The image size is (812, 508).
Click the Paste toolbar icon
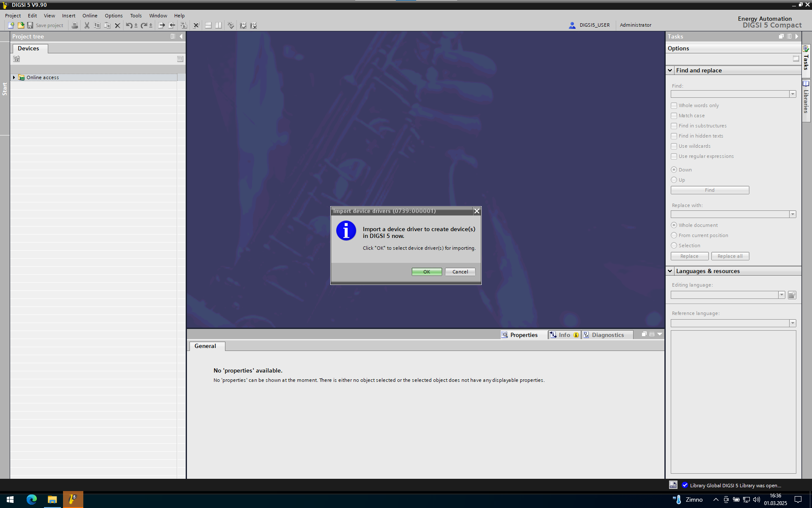[x=107, y=25]
